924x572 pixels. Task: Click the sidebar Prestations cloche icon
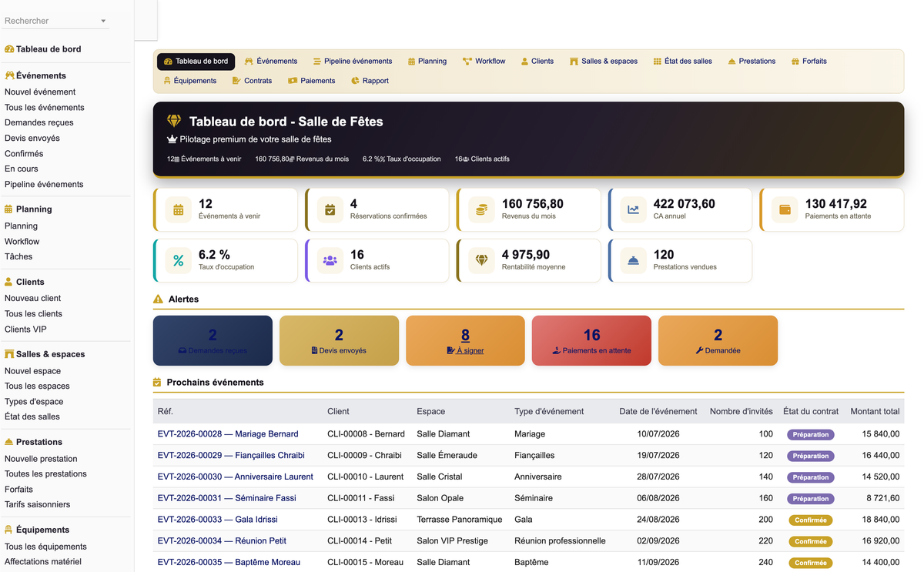9,442
